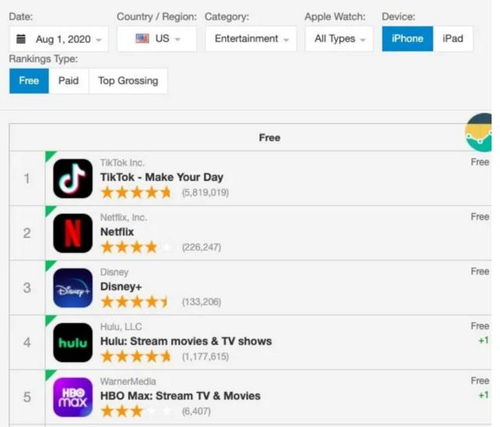Open the All Types Apple Watch dropdown
Screen dimensions: 500x427
point(339,39)
